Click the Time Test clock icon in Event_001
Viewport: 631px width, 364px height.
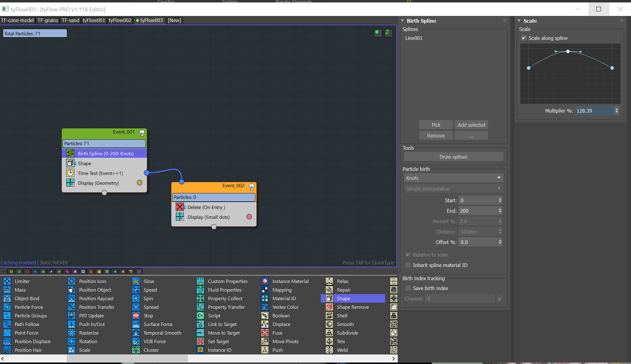70,173
